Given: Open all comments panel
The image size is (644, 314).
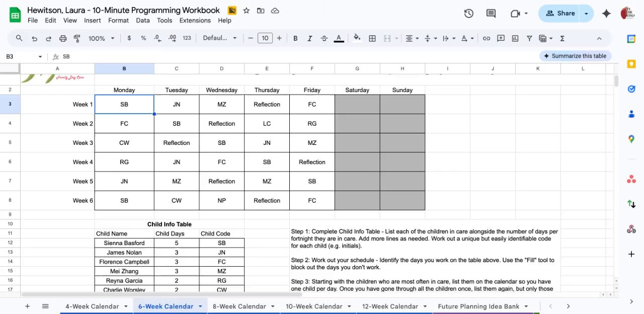Looking at the screenshot, I should [491, 14].
